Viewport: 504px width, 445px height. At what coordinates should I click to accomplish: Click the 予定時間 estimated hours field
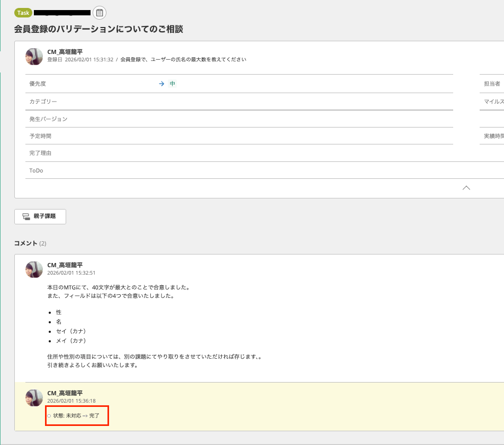pos(212,135)
